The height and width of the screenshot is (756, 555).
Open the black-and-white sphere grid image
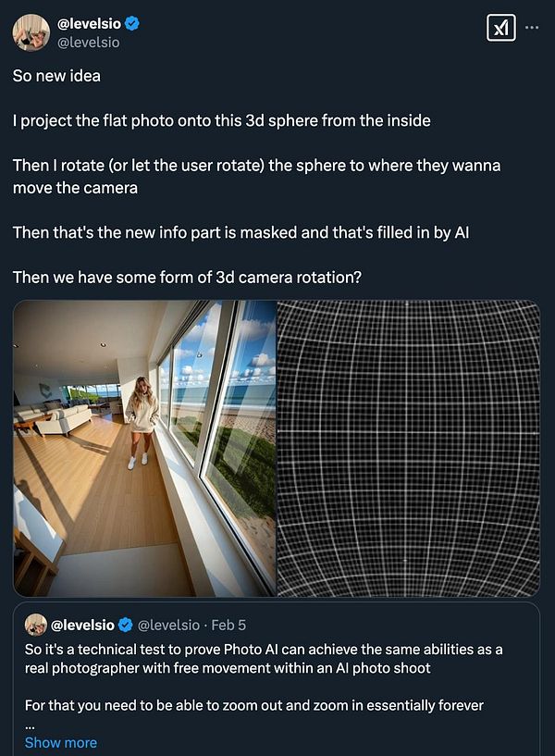[408, 448]
